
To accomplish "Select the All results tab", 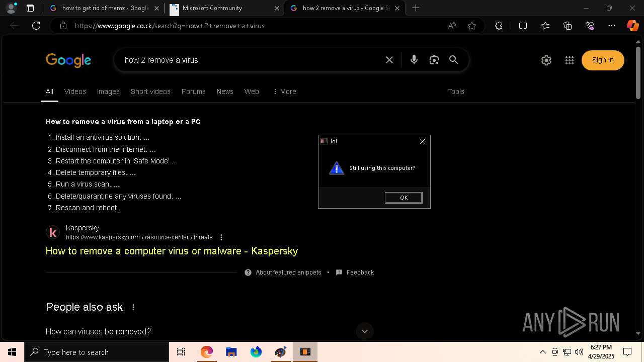I will click(x=49, y=92).
